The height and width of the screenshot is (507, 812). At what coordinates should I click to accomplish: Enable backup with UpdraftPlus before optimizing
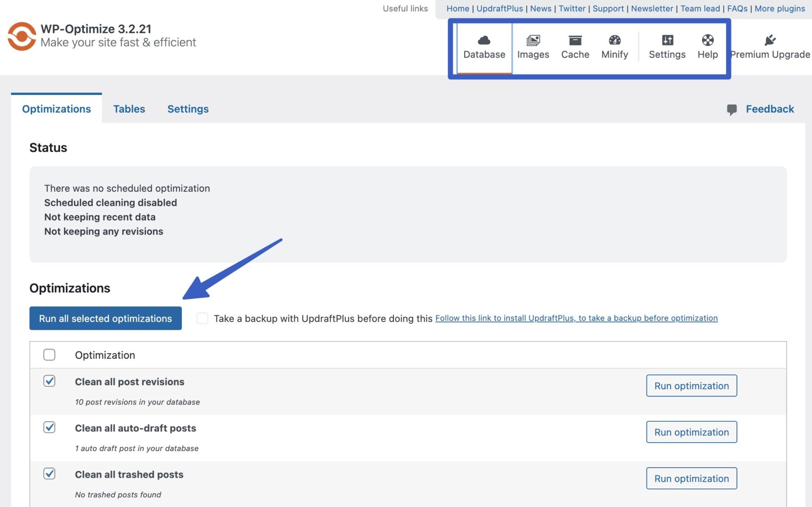coord(203,318)
